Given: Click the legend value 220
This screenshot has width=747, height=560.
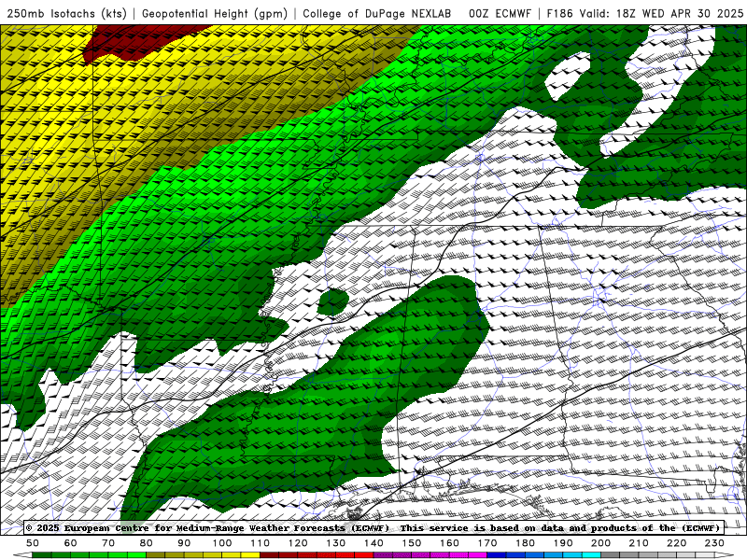Looking at the screenshot, I should tap(676, 543).
